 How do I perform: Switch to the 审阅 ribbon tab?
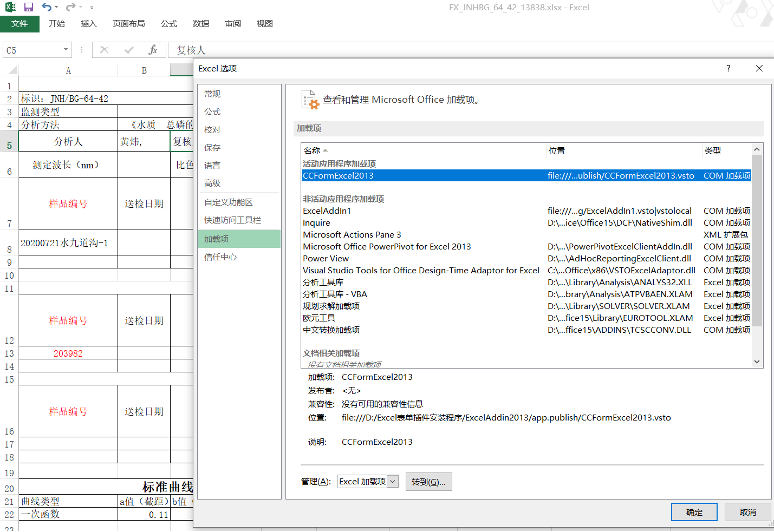click(x=233, y=24)
